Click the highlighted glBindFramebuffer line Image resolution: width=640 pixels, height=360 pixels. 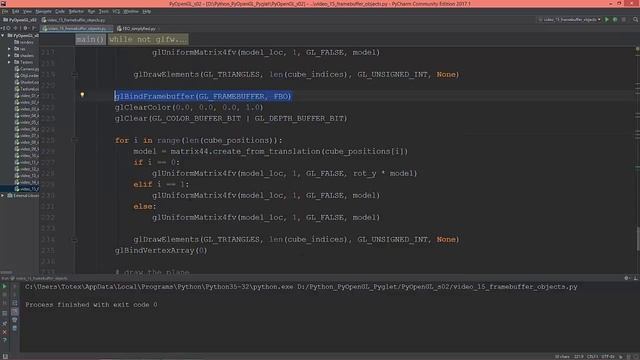[x=203, y=96]
